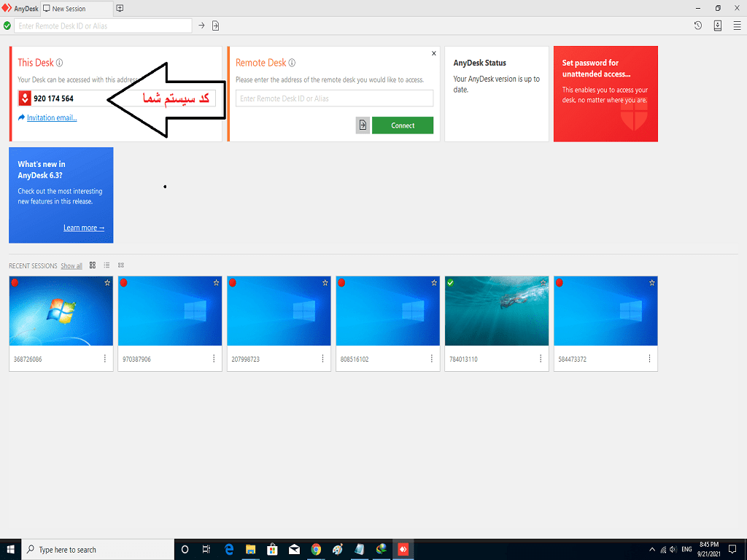Open session thumbnail 784013110
Image resolution: width=747 pixels, height=560 pixels.
(x=496, y=311)
